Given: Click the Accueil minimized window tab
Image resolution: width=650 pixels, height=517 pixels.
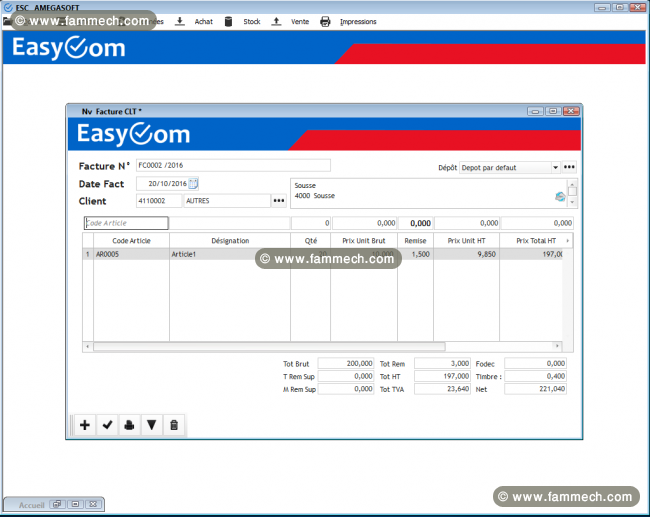Looking at the screenshot, I should pyautogui.click(x=32, y=505).
